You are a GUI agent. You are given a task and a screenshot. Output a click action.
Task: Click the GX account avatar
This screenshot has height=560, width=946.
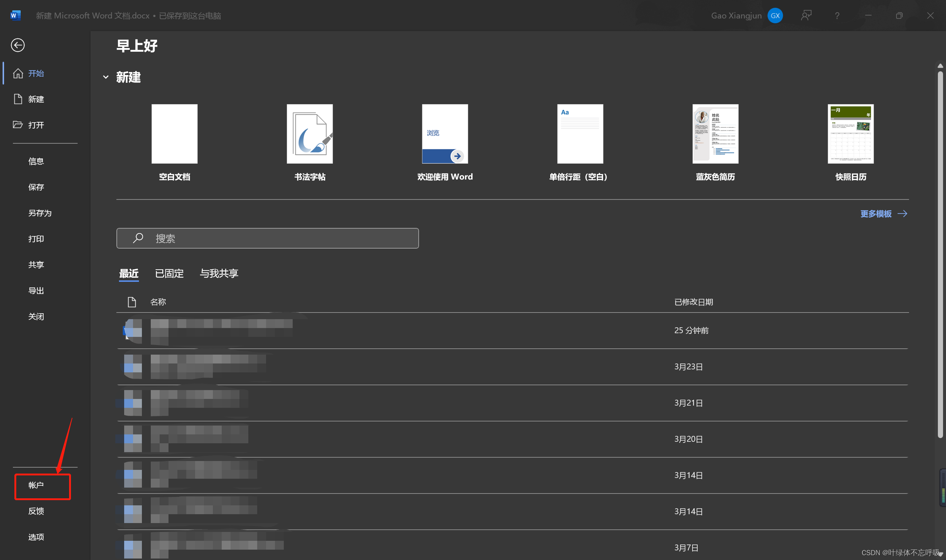click(x=775, y=16)
